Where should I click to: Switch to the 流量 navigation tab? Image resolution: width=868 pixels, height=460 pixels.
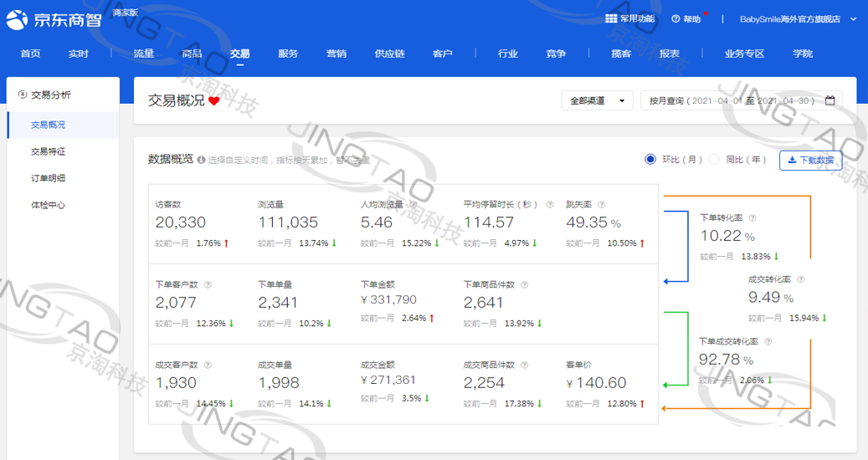(143, 54)
